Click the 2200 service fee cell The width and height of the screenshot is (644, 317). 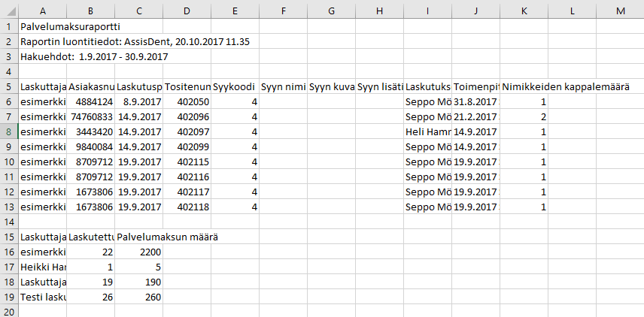click(139, 252)
